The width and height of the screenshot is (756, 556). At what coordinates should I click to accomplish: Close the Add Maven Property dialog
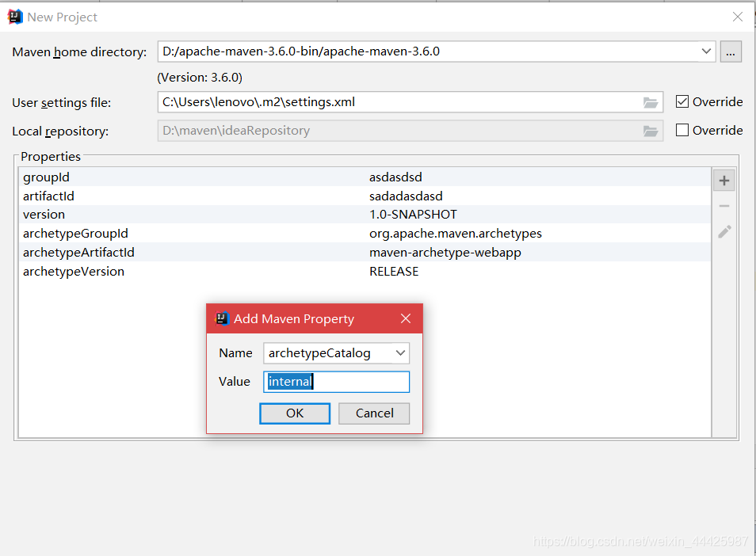click(x=406, y=318)
